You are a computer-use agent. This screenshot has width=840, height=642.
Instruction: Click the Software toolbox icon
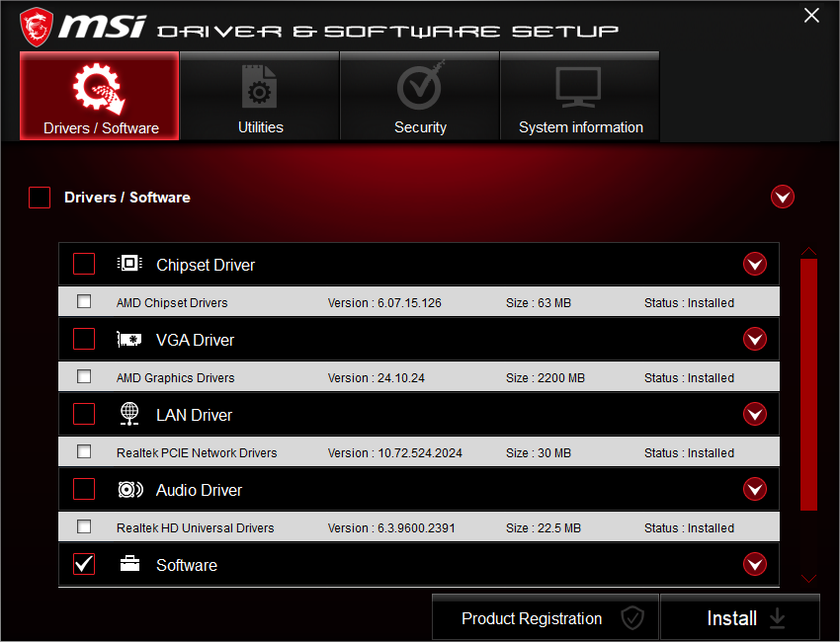(129, 563)
